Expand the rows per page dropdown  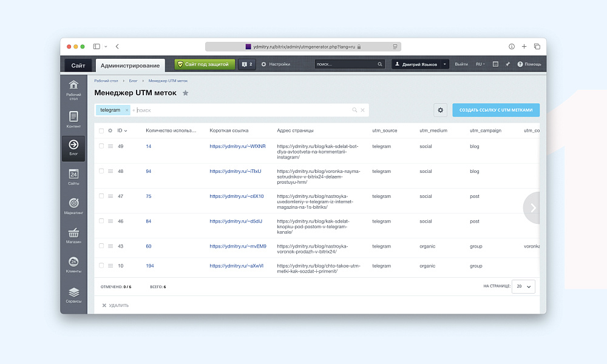523,286
